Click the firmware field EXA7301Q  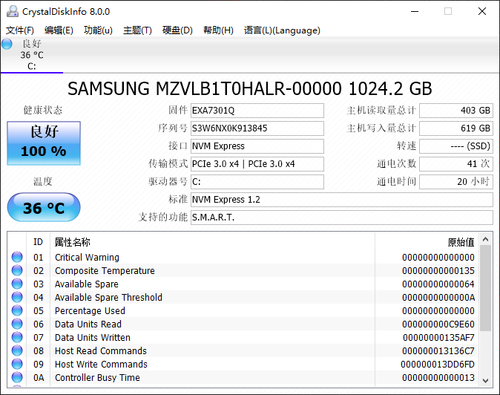257,110
